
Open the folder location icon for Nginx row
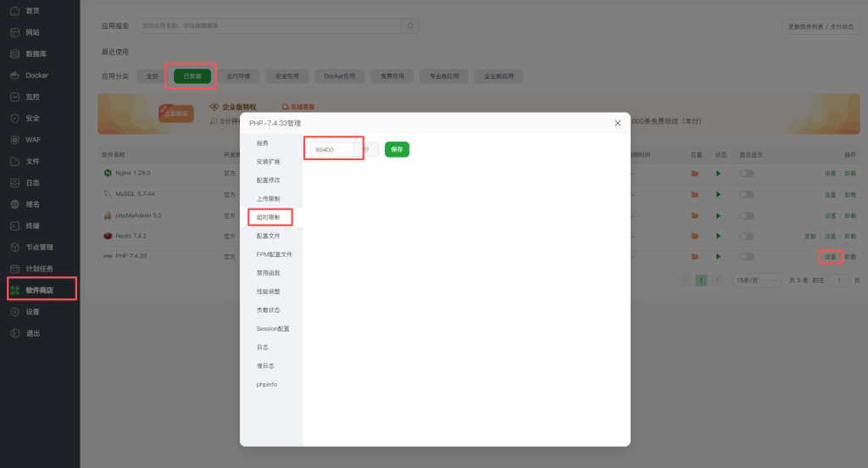694,173
